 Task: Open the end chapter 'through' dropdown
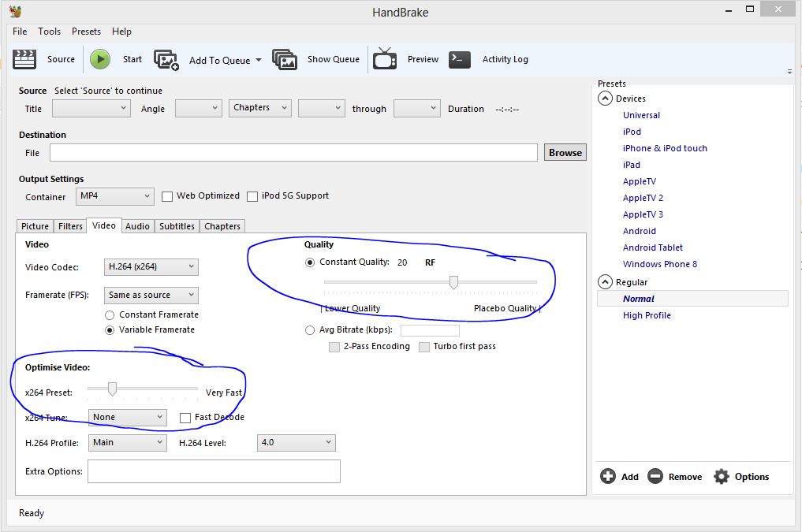[x=417, y=108]
